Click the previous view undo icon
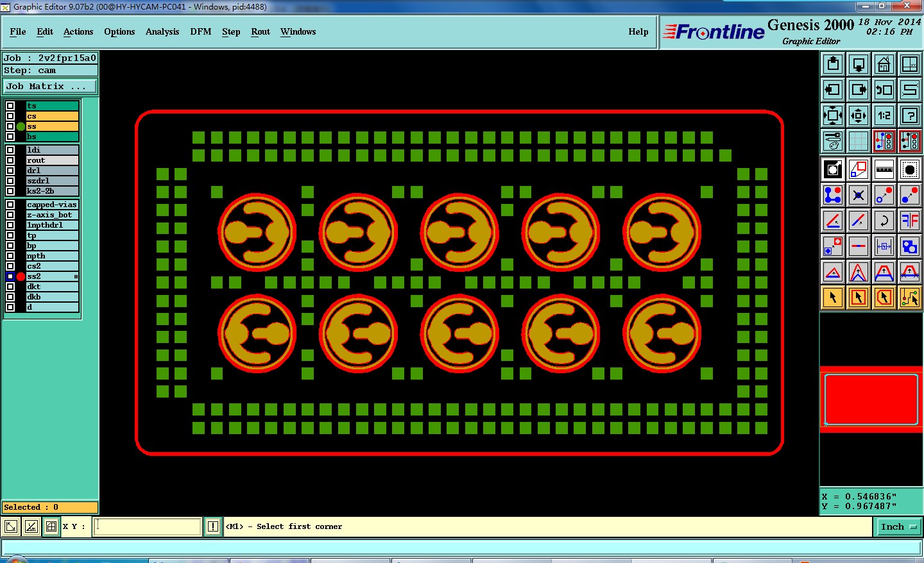 click(x=884, y=90)
